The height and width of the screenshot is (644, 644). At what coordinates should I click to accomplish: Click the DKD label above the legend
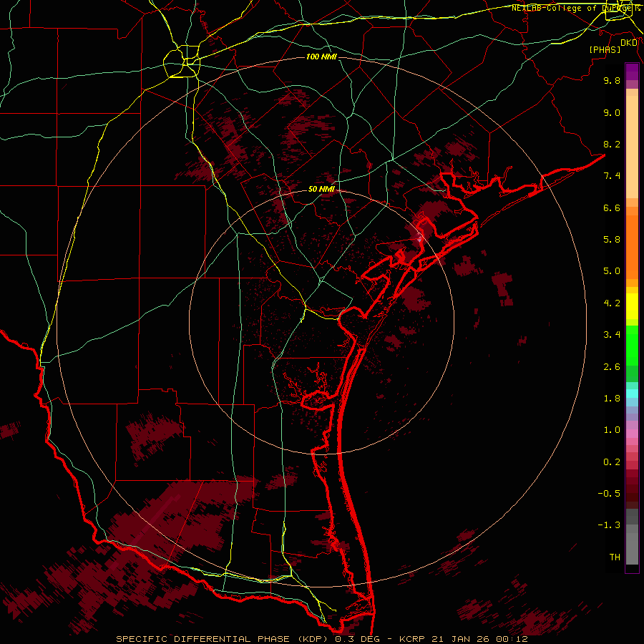tap(629, 43)
